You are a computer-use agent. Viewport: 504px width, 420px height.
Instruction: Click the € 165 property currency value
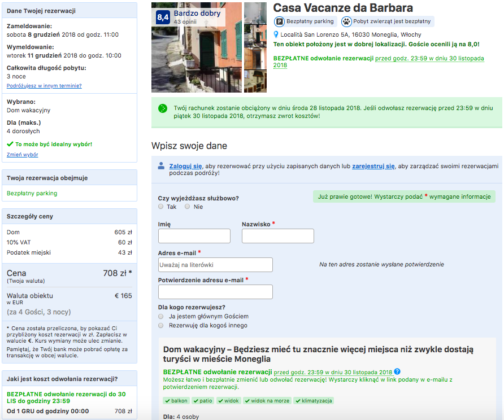click(x=123, y=296)
